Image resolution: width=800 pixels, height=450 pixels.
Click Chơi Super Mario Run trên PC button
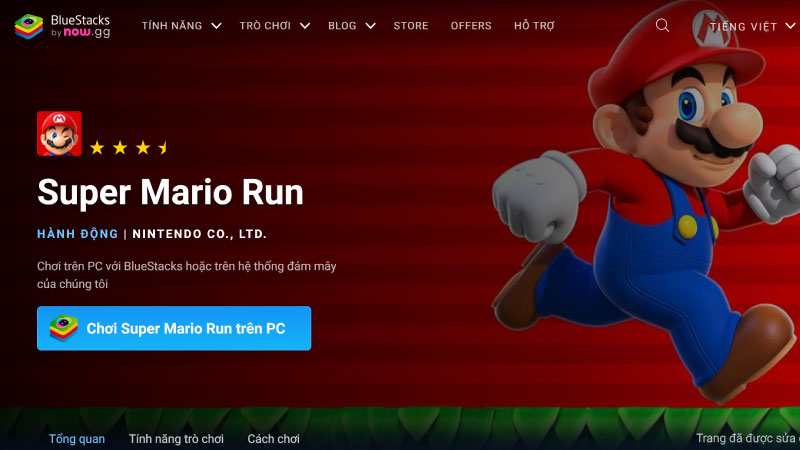coord(174,328)
